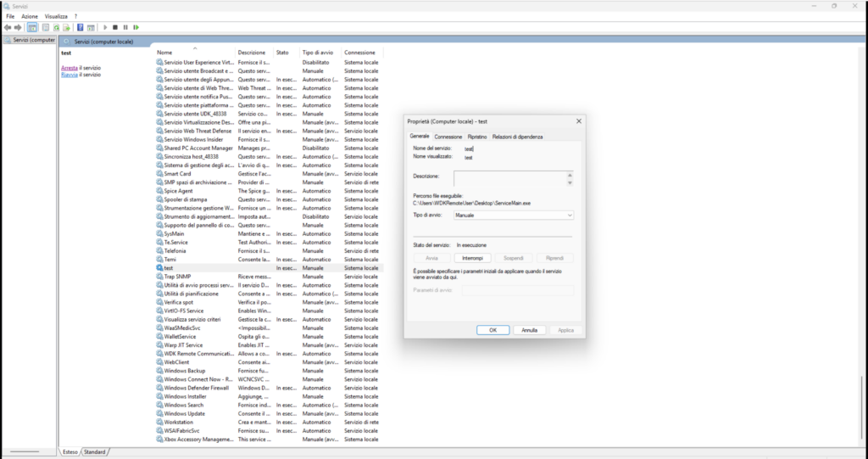The width and height of the screenshot is (868, 459).
Task: Go forward with the toolbar Forward arrow
Action: click(18, 27)
